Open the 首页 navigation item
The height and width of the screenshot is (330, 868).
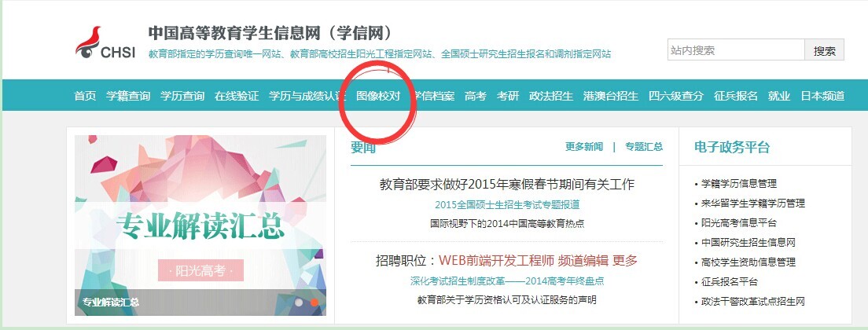(85, 96)
